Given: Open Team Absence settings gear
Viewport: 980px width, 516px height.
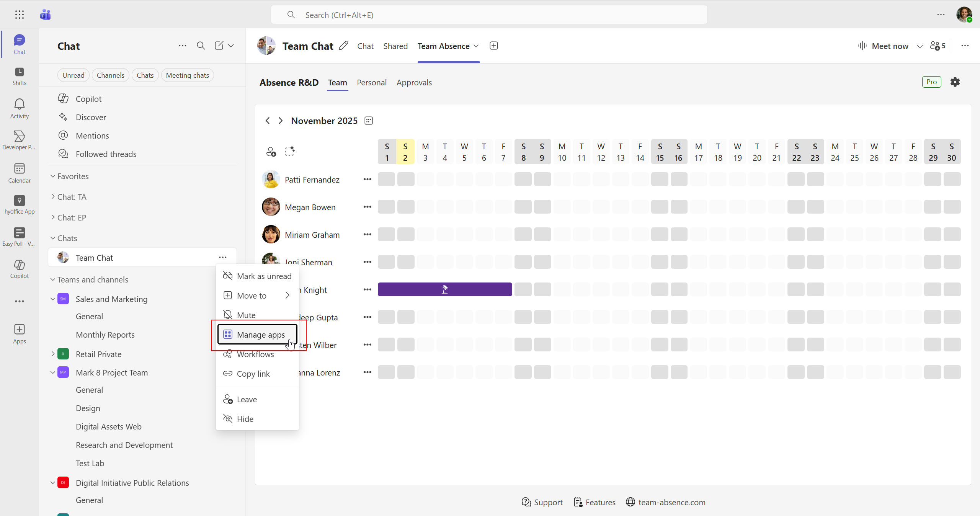Looking at the screenshot, I should tap(955, 82).
